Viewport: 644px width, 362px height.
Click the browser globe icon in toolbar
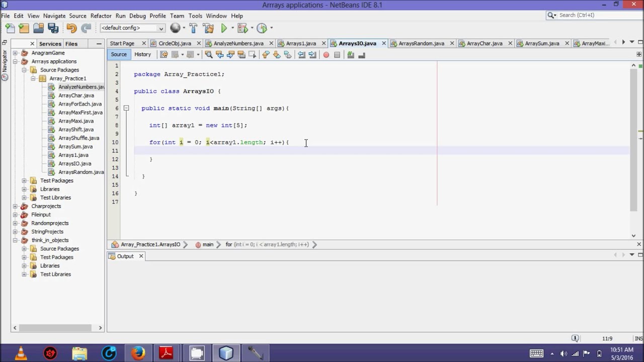[x=175, y=28]
